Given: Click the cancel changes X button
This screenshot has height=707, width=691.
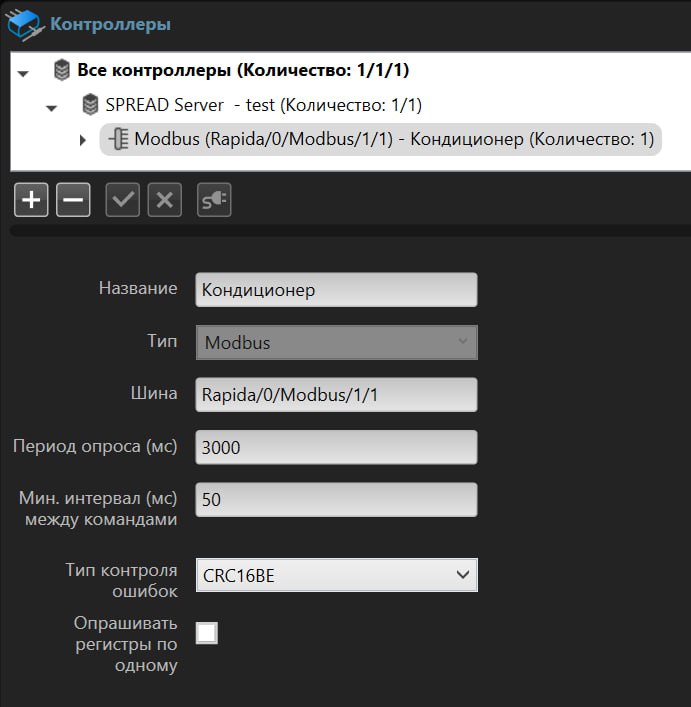Looking at the screenshot, I should [165, 200].
